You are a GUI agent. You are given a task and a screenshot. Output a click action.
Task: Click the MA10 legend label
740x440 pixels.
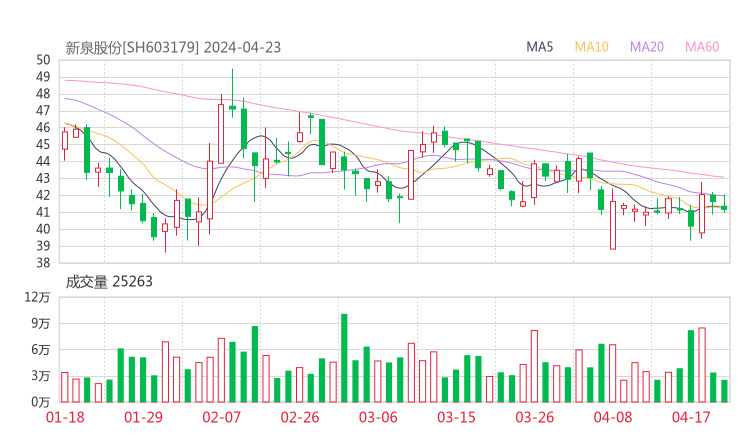point(591,47)
